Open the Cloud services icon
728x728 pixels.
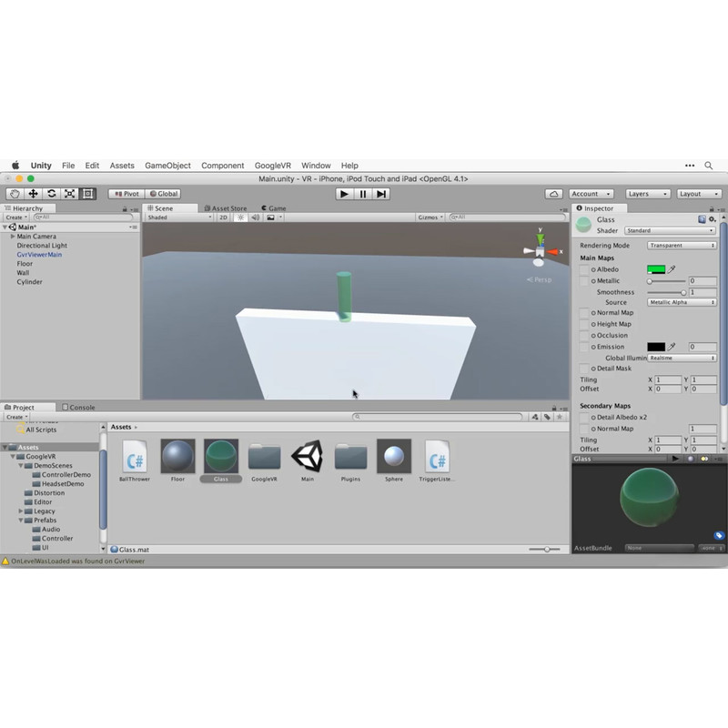[x=553, y=194]
